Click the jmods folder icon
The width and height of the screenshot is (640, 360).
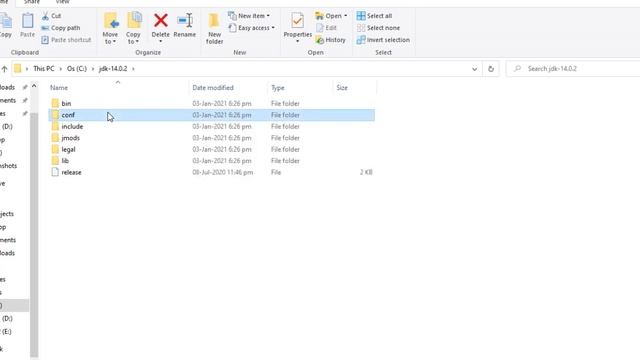[56, 138]
